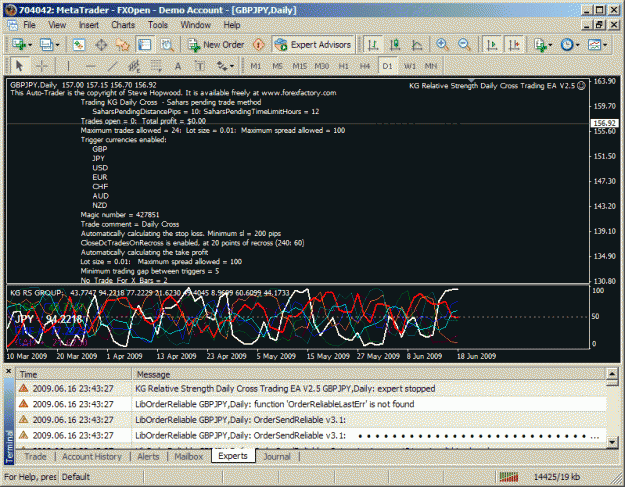Select the Text Label tool

(x=199, y=66)
